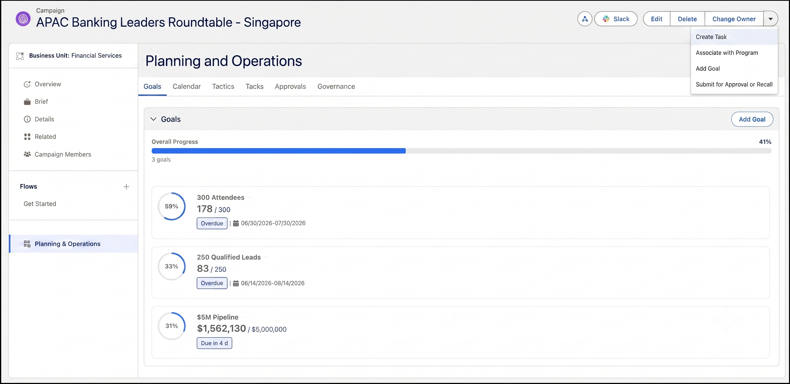790x384 pixels.
Task: Click the APAC Banking Leaders Roundtable title
Action: [x=169, y=22]
